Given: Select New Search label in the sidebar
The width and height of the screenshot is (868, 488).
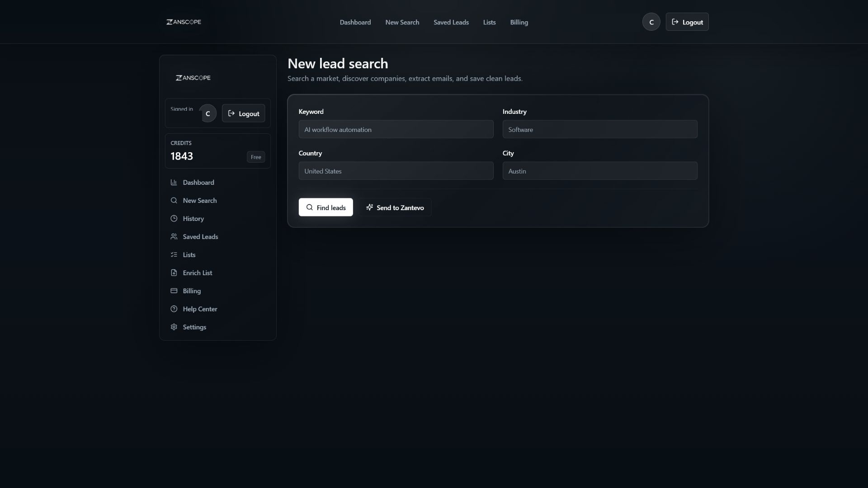Looking at the screenshot, I should pos(200,201).
